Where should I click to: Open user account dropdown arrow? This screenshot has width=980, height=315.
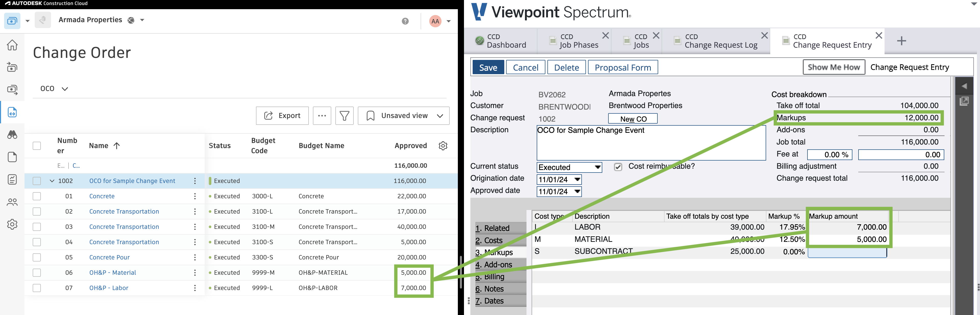tap(449, 21)
